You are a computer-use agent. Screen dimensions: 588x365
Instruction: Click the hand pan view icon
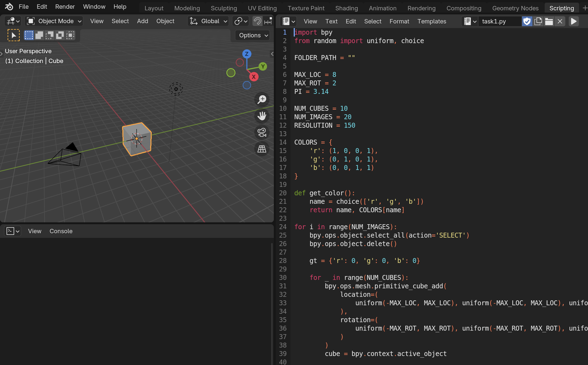tap(262, 116)
